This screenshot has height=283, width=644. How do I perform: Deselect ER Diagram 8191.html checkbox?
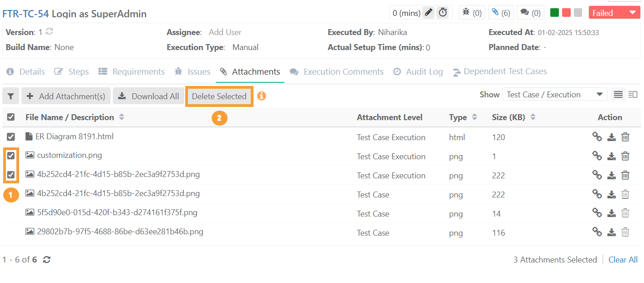tap(11, 137)
